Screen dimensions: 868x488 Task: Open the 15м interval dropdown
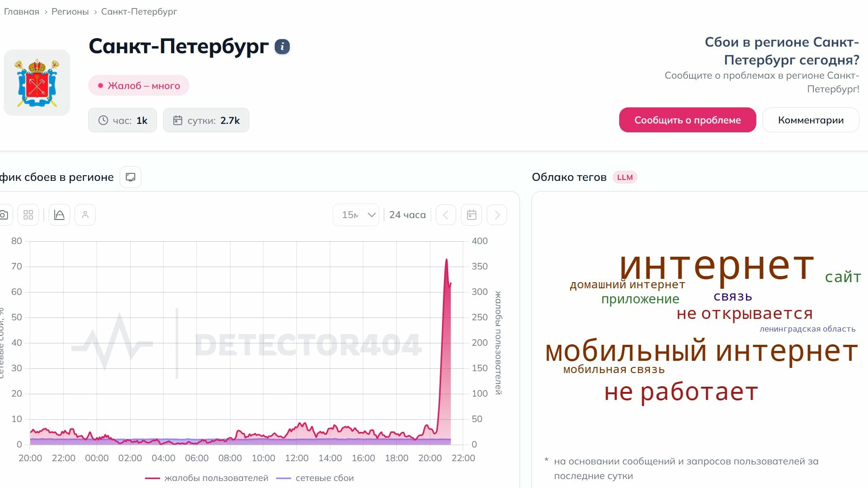(x=356, y=215)
